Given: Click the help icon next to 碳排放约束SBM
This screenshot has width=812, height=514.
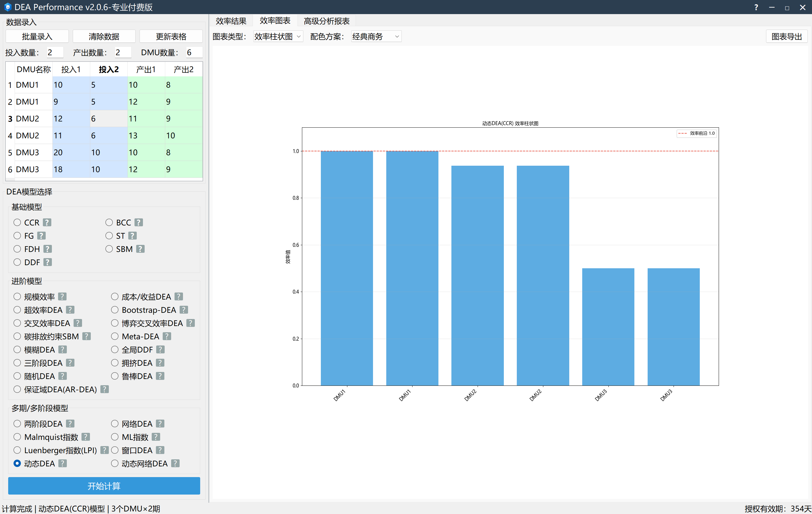Looking at the screenshot, I should coord(87,336).
